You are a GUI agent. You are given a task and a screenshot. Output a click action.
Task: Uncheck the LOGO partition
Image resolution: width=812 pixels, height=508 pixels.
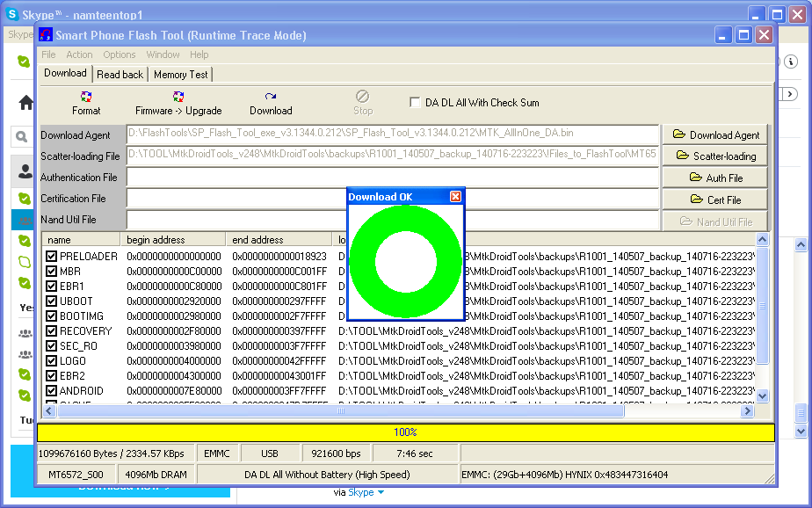[51, 361]
